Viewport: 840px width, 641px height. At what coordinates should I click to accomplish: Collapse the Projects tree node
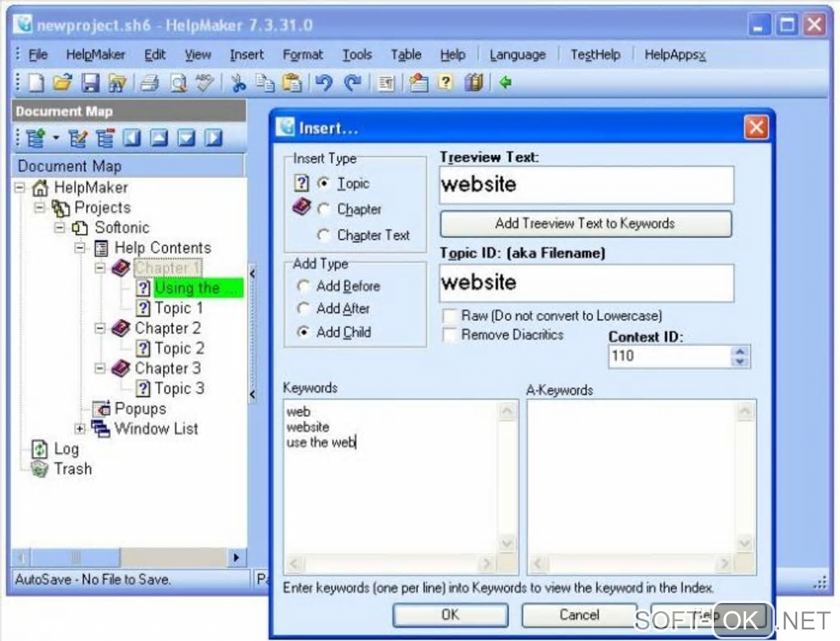(40, 208)
